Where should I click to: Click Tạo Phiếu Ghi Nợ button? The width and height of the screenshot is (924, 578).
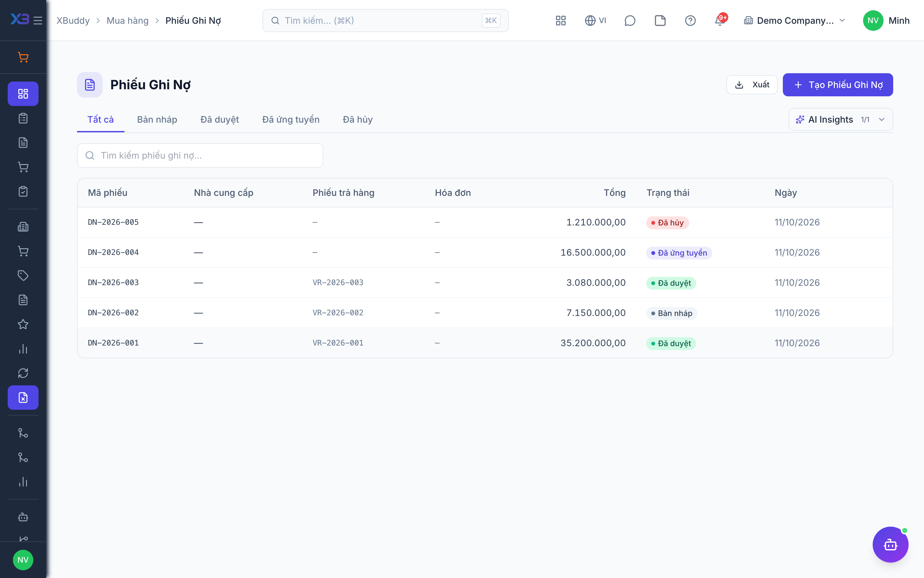click(x=838, y=84)
